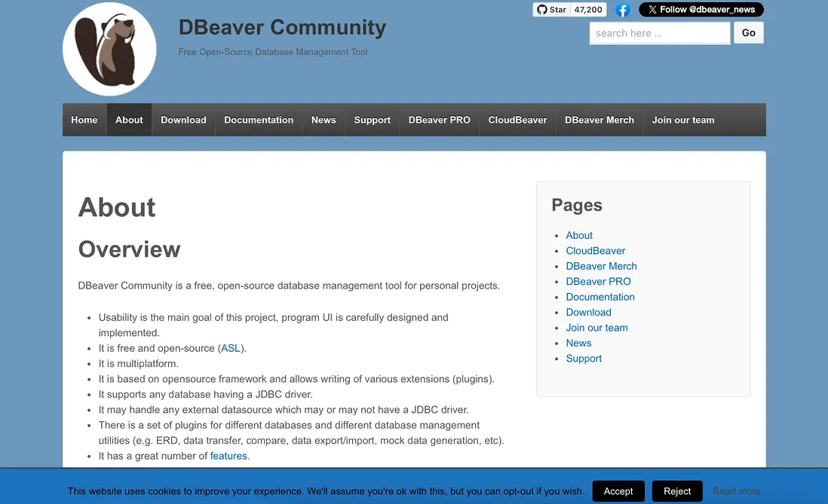Image resolution: width=828 pixels, height=504 pixels.
Task: Open Join our team in navigation bar
Action: tap(682, 120)
